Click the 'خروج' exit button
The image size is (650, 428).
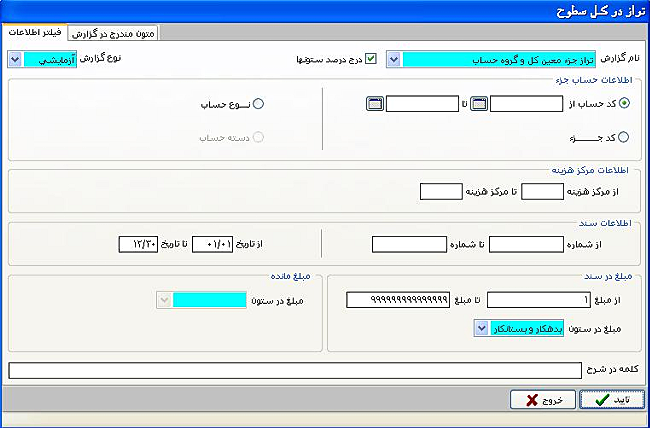click(535, 400)
